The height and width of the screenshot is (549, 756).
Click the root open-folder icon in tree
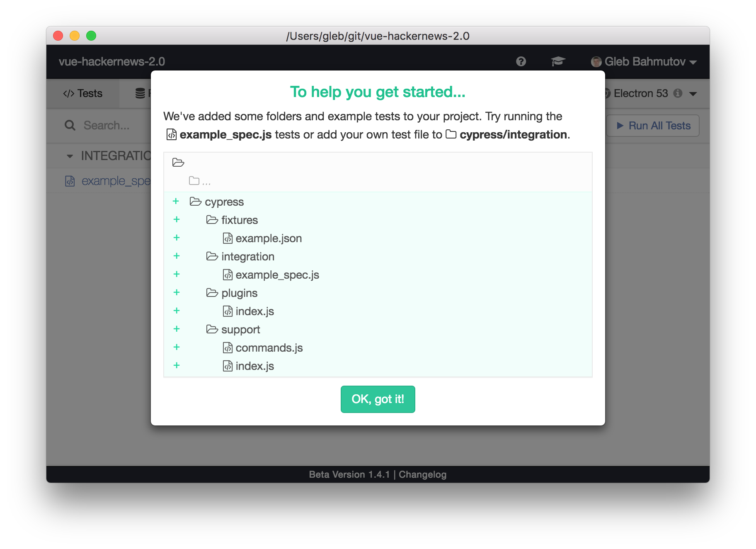[178, 162]
